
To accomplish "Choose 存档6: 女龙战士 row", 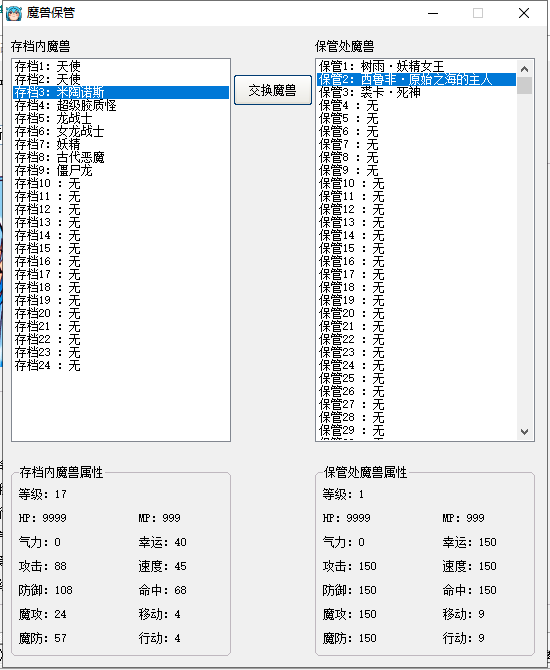I will [121, 132].
